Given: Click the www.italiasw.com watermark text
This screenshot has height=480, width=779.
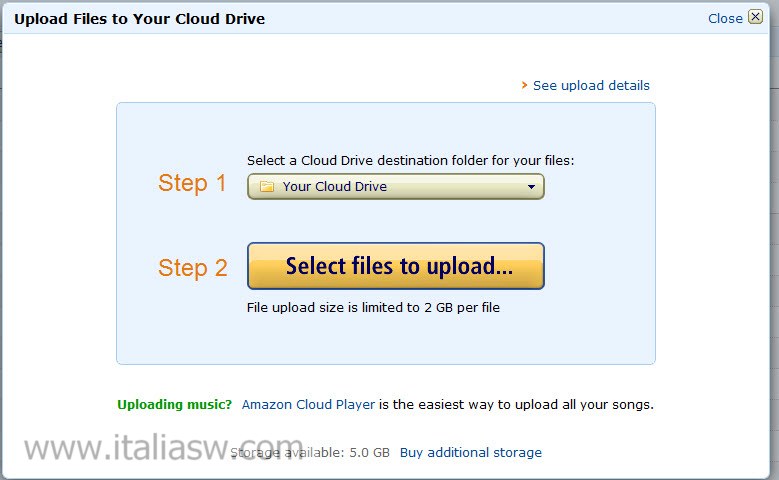Looking at the screenshot, I should 163,447.
